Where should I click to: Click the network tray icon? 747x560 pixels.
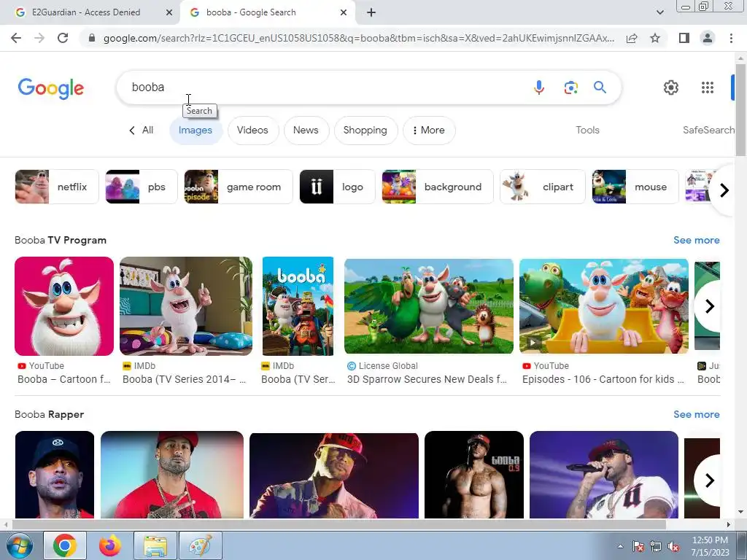656,547
